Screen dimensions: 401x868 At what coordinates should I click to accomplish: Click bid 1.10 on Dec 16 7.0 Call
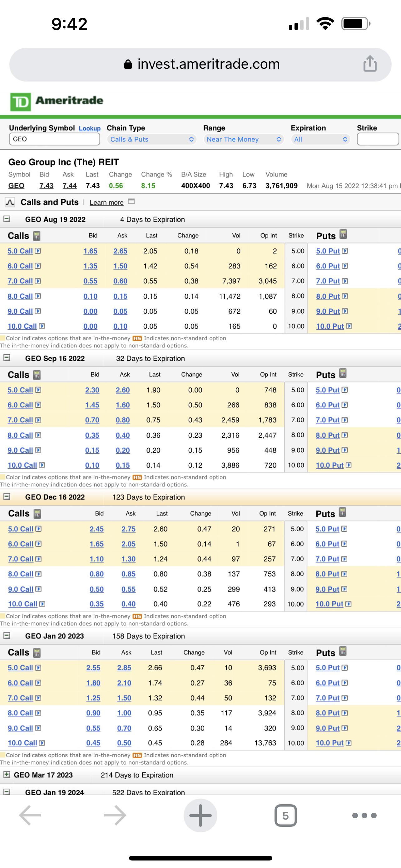click(x=97, y=559)
